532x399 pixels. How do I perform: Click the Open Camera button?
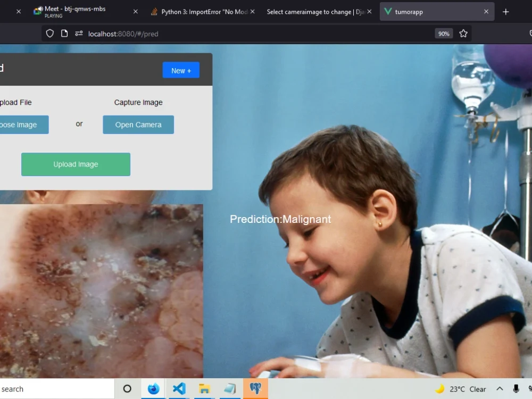[138, 124]
